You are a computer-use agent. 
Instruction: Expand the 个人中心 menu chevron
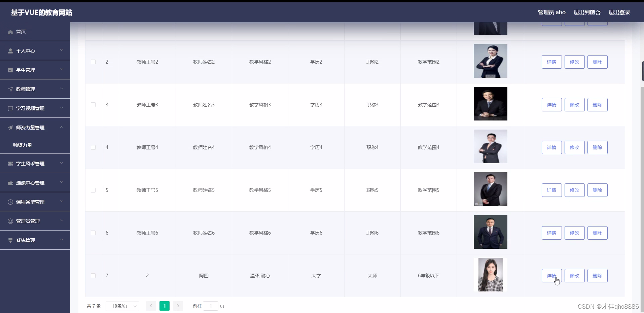pyautogui.click(x=62, y=50)
